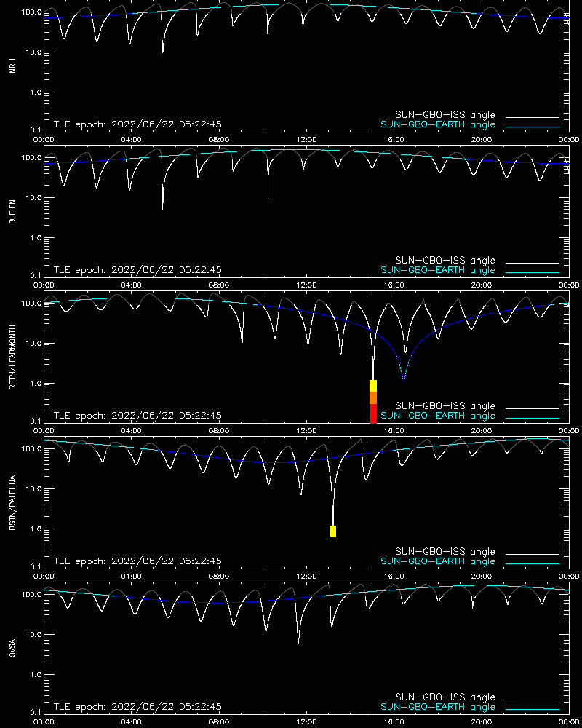This screenshot has height=728, width=582.
Task: Click the 08:00 tick label under OVSA plot
Action: click(218, 721)
